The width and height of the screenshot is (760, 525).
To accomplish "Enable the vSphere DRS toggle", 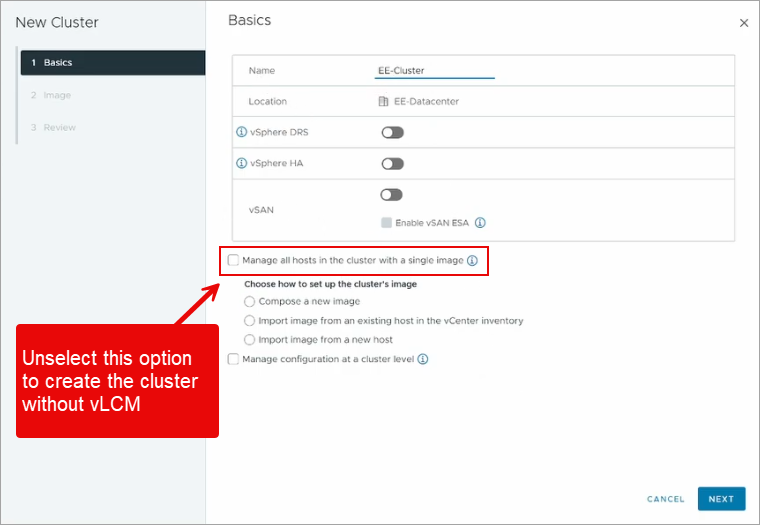I will tap(392, 132).
